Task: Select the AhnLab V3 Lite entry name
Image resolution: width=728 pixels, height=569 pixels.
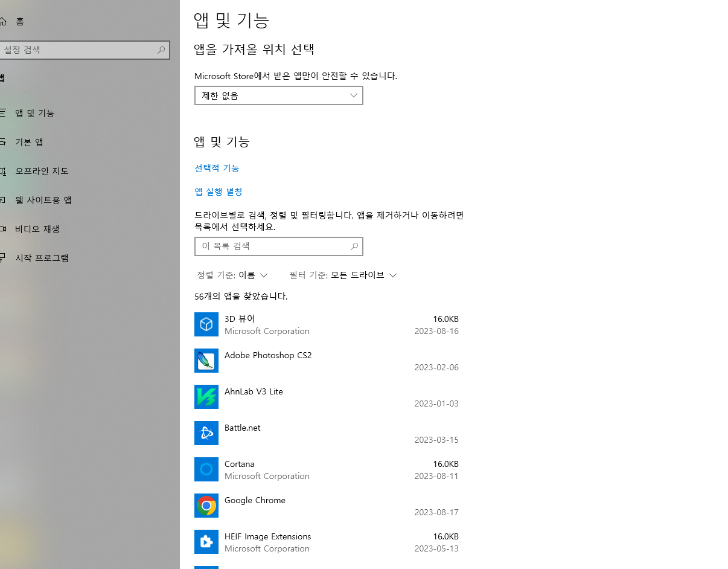Action: click(254, 391)
